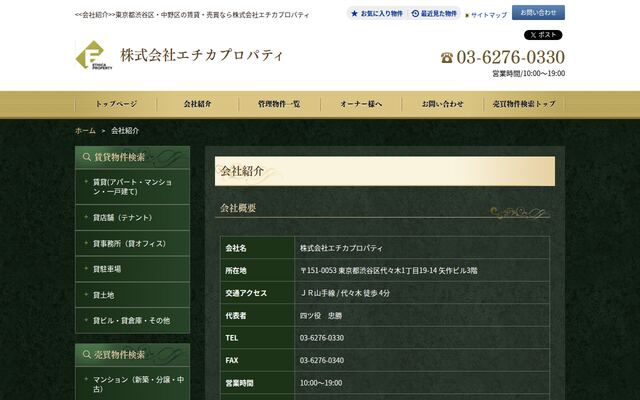Click the 03-6276-0330 value in the table
This screenshot has width=640, height=400.
pos(322,338)
